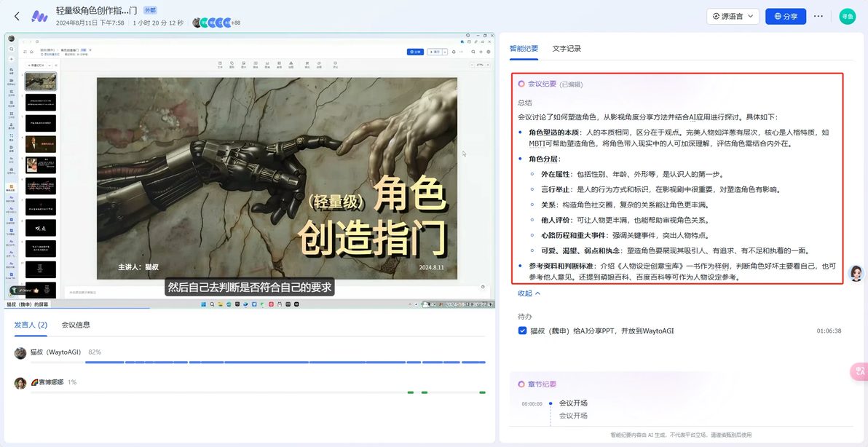Click the 言行举止 sub-bullet
The image size is (868, 447).
point(555,189)
